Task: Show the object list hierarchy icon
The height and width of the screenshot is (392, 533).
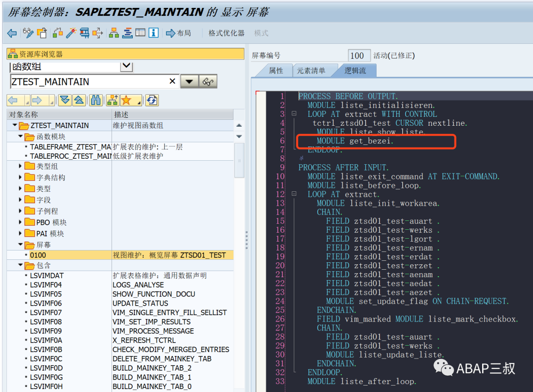Action: pyautogui.click(x=114, y=33)
